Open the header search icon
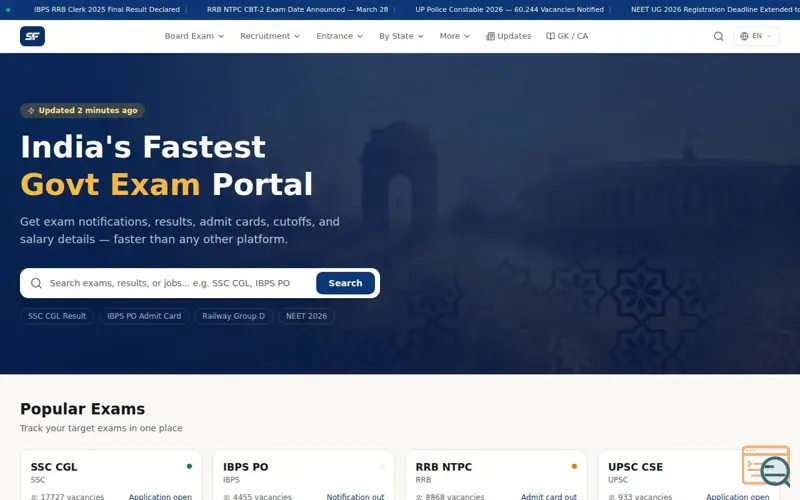Viewport: 800px width, 500px height. tap(718, 36)
